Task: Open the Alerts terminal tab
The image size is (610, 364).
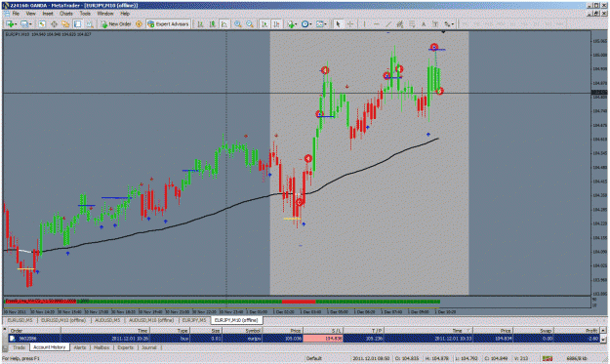Action: point(80,347)
